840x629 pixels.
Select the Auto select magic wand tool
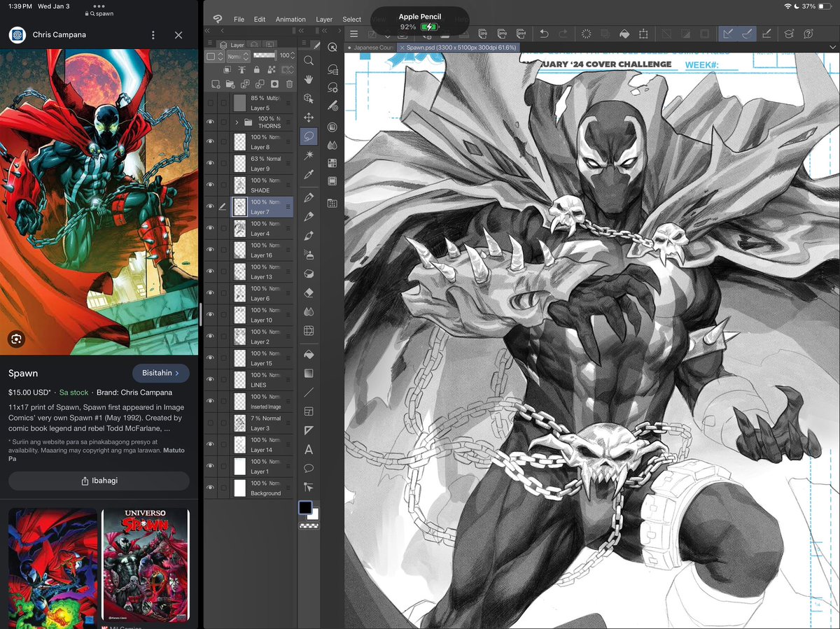308,155
